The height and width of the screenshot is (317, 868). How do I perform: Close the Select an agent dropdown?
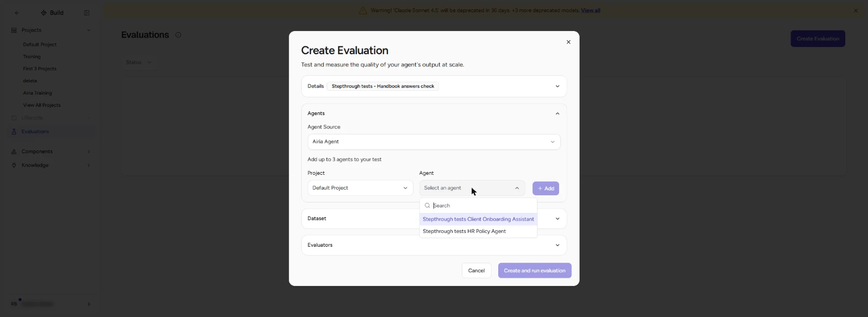pyautogui.click(x=472, y=188)
